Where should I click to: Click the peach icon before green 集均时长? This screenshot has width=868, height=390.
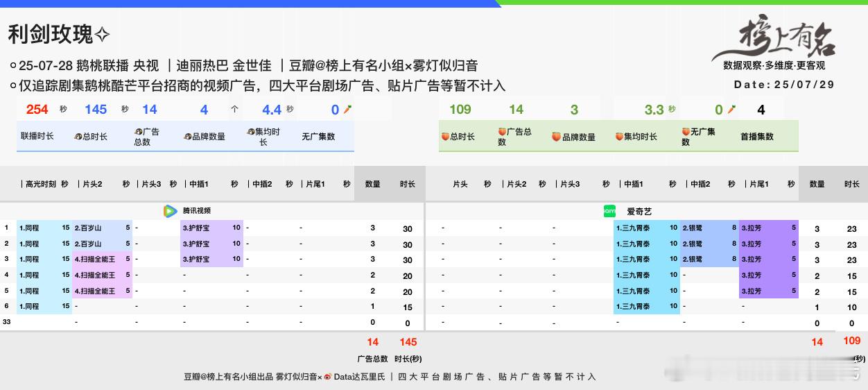click(620, 137)
